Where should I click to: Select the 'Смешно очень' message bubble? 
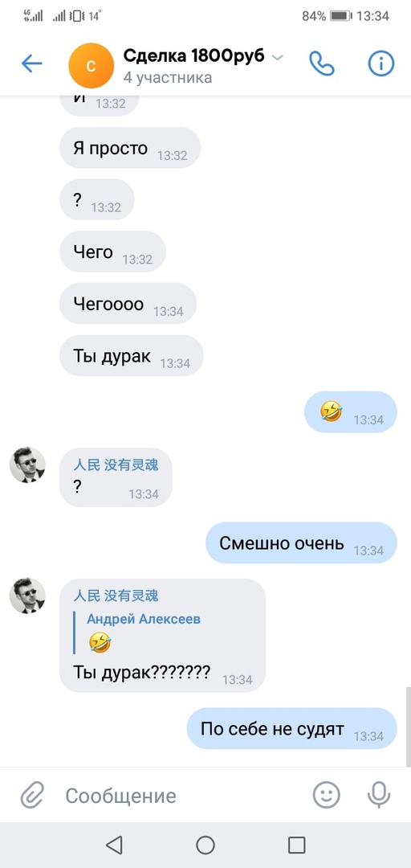pos(301,543)
